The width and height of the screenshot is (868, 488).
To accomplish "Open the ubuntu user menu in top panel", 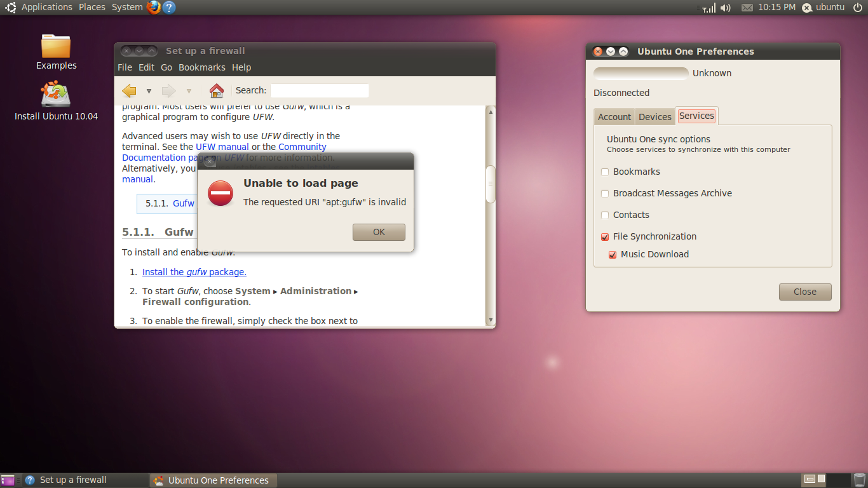I will pyautogui.click(x=824, y=8).
